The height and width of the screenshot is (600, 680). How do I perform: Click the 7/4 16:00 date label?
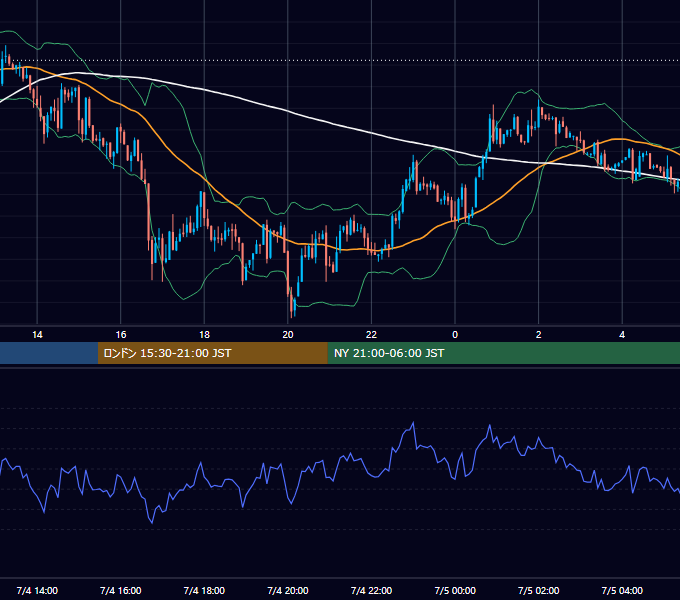pos(121,590)
